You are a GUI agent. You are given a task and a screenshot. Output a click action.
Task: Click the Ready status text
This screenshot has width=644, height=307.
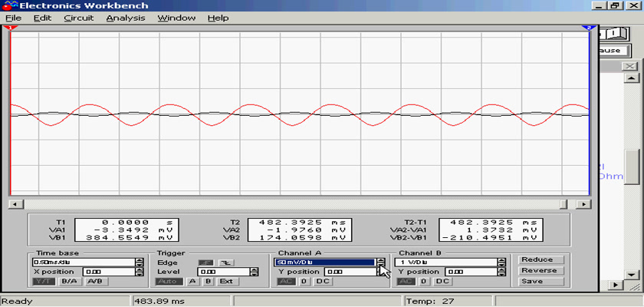17,302
